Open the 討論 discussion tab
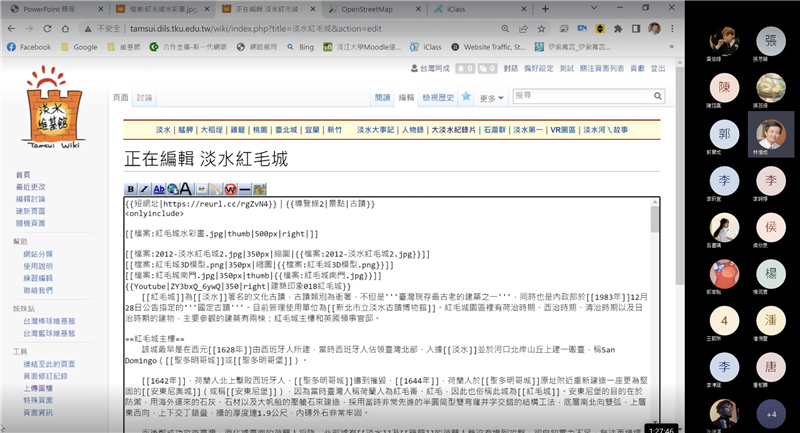This screenshot has width=800, height=433. pos(144,98)
